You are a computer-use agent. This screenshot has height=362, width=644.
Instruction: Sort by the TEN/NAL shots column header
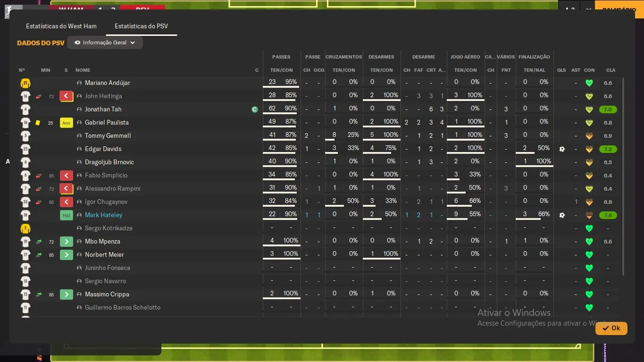534,70
